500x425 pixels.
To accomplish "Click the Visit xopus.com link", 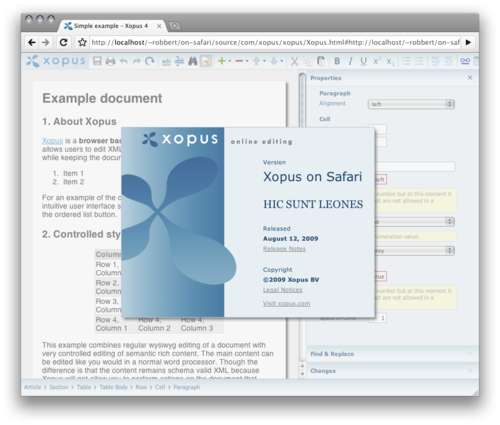I will click(x=287, y=303).
